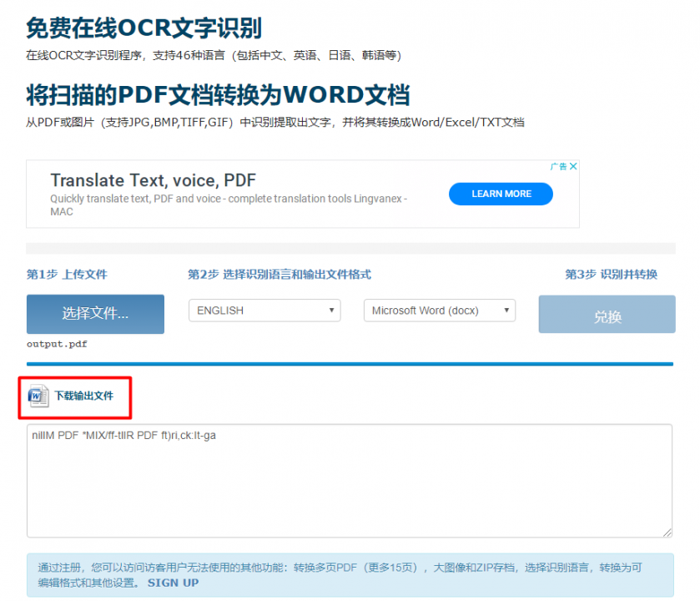
Task: Click the 兑换 convert button
Action: coord(607,315)
